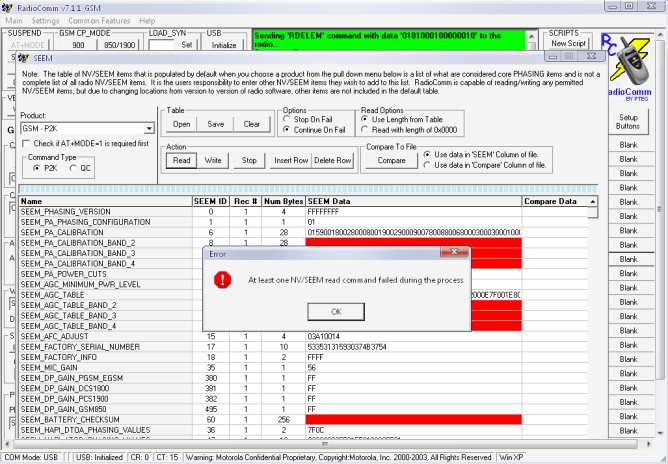Screen dimensions: 668x464
Task: Open the Main menu
Action: 14,20
